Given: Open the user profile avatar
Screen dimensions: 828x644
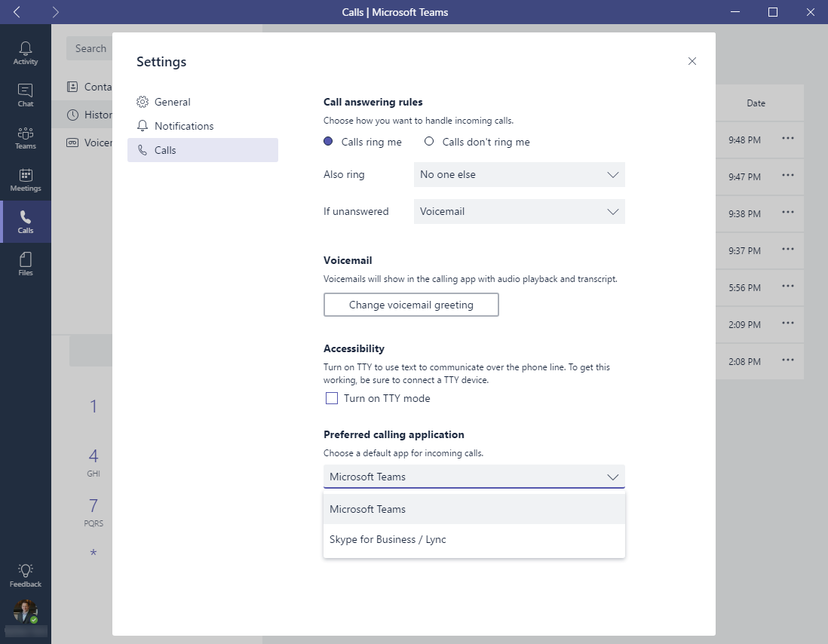Looking at the screenshot, I should (x=26, y=612).
